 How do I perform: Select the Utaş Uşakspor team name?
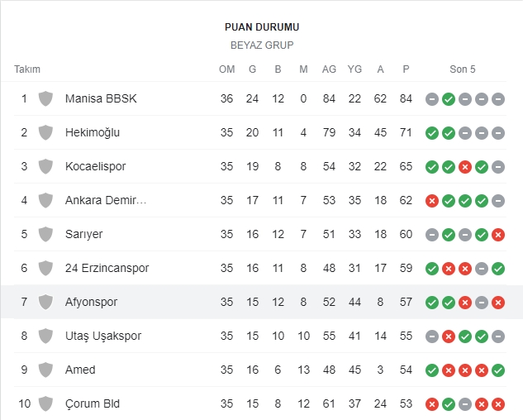(x=103, y=336)
